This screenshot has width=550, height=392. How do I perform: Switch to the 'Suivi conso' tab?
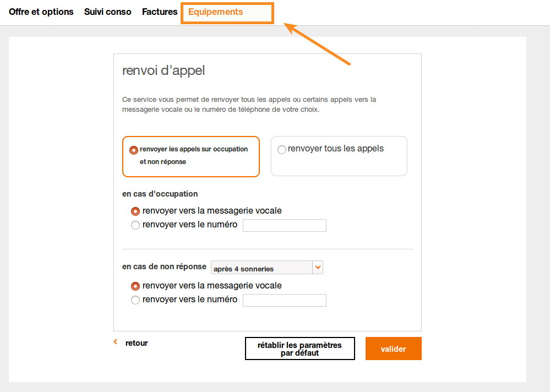(108, 12)
